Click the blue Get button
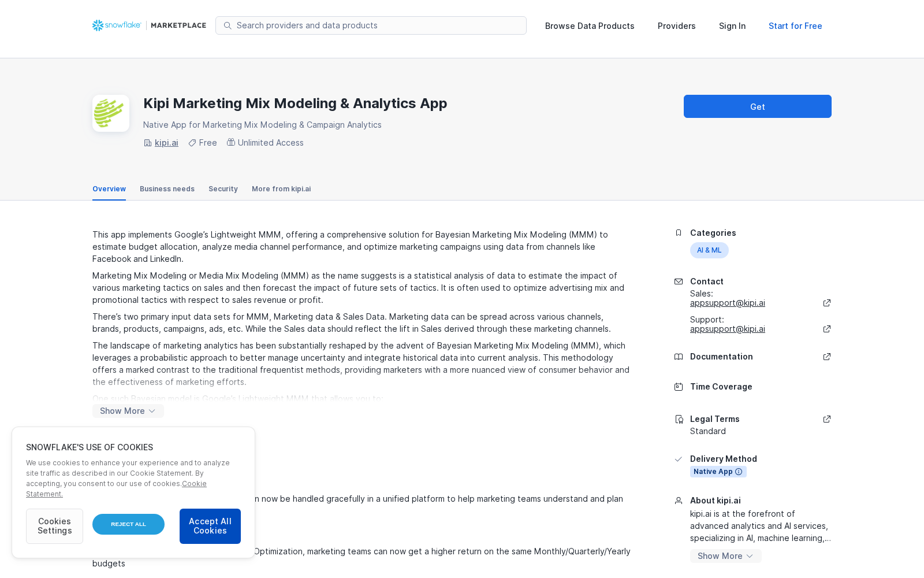This screenshot has height=578, width=924. (x=758, y=106)
